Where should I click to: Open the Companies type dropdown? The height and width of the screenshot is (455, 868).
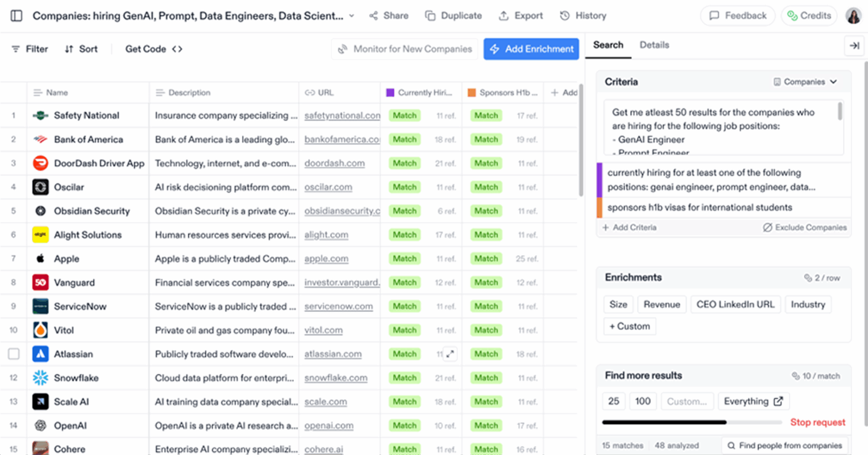point(805,82)
